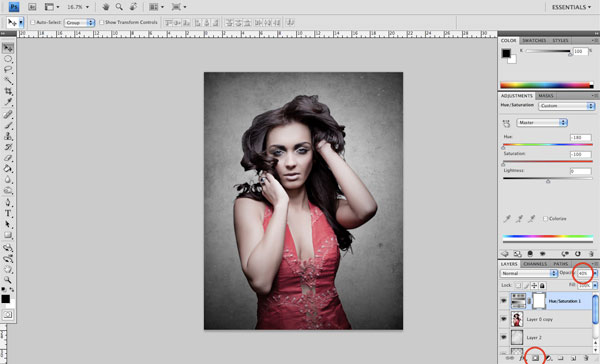Hide the Hue/Saturation 1 layer
This screenshot has width=600, height=364.
504,301
